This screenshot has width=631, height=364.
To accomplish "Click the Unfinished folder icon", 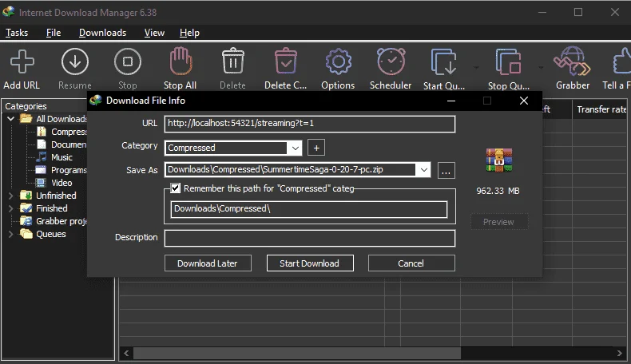I will point(26,196).
